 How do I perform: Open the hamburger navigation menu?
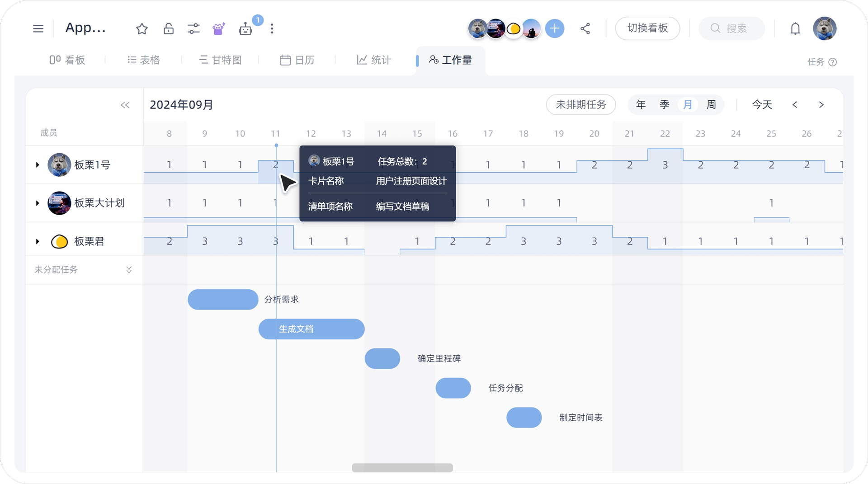(38, 28)
